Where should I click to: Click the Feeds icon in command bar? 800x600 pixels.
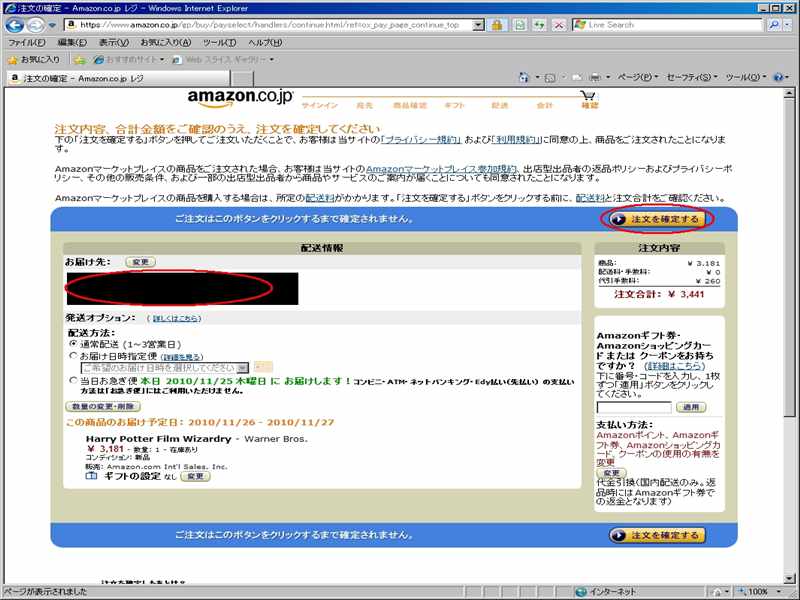pos(550,78)
